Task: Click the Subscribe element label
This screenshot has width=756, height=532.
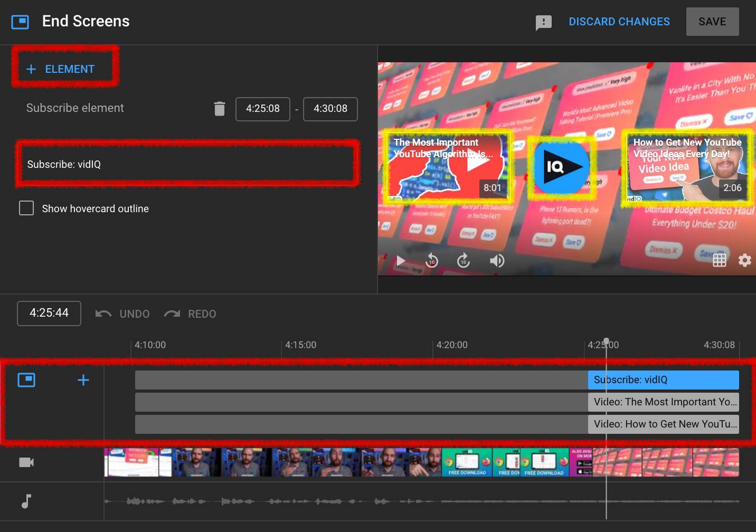Action: pyautogui.click(x=75, y=108)
